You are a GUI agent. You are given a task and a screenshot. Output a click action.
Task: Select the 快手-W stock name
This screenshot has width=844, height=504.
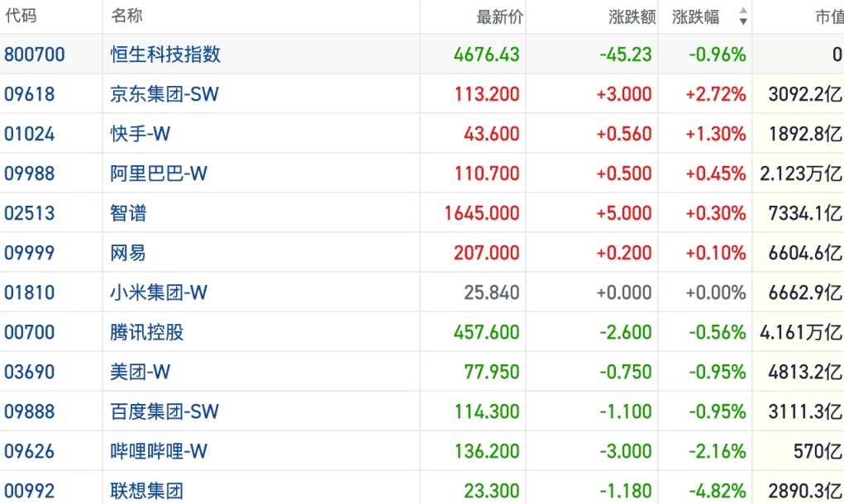(x=140, y=134)
